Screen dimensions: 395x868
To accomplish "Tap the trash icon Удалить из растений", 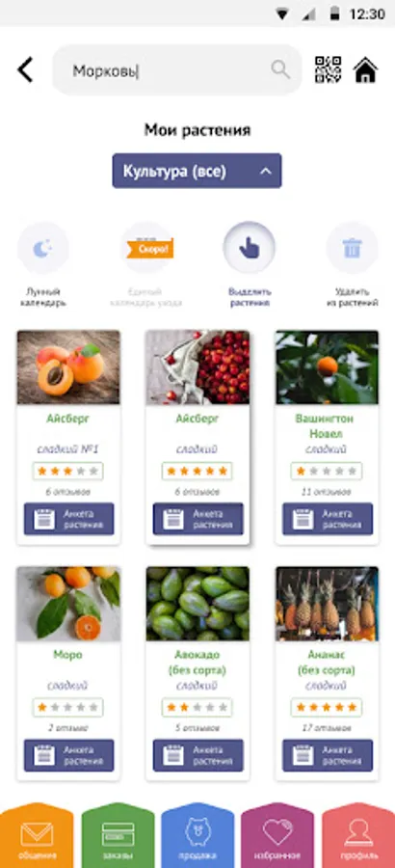I will 352,248.
